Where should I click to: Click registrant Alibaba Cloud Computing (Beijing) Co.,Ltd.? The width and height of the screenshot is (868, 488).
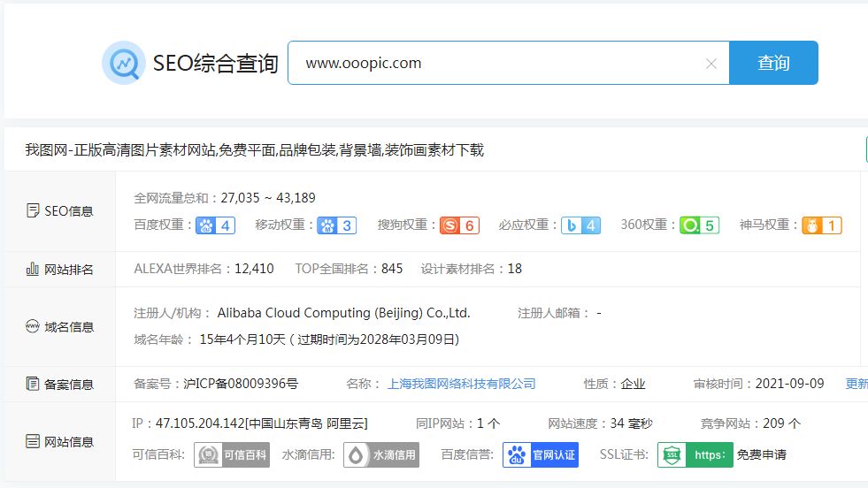tap(344, 313)
